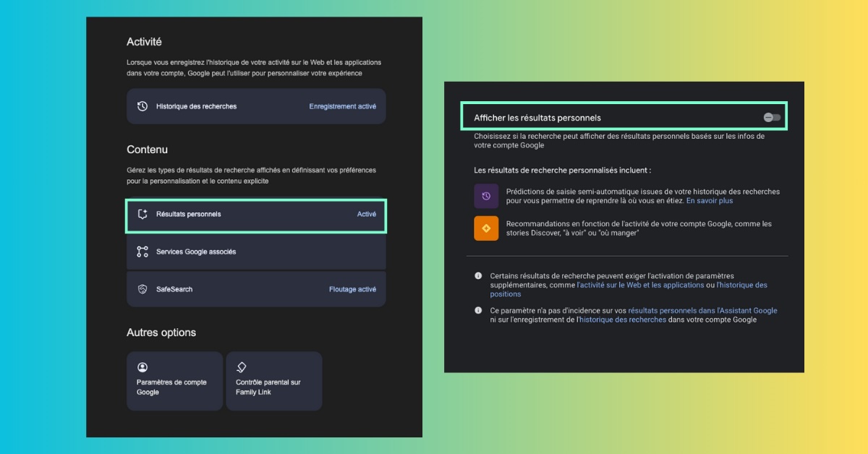Click the connected nodes icon for Services Google associés

tap(142, 252)
